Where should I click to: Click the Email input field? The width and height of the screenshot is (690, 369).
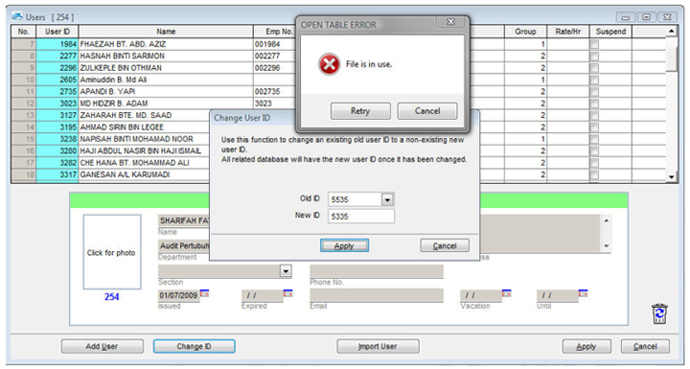coord(376,296)
